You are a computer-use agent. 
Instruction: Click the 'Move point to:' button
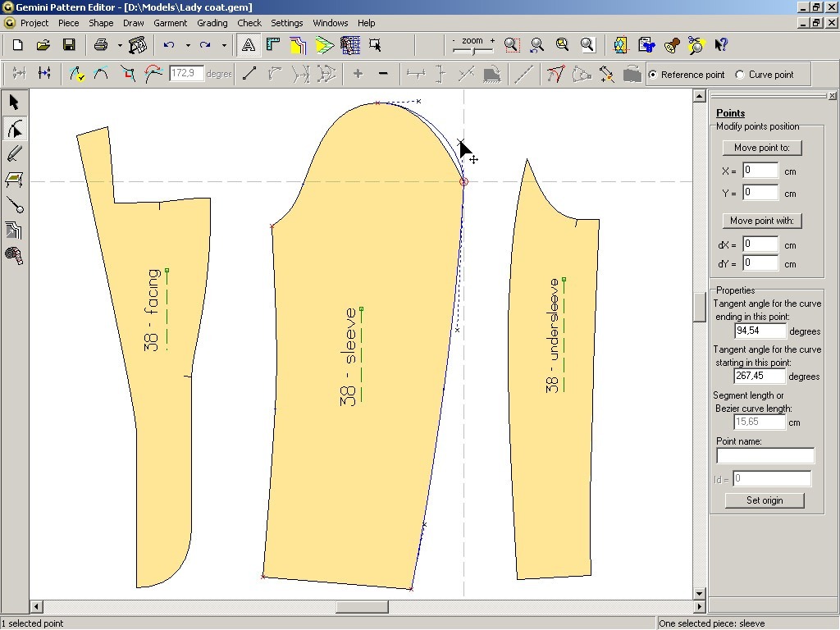coord(762,148)
